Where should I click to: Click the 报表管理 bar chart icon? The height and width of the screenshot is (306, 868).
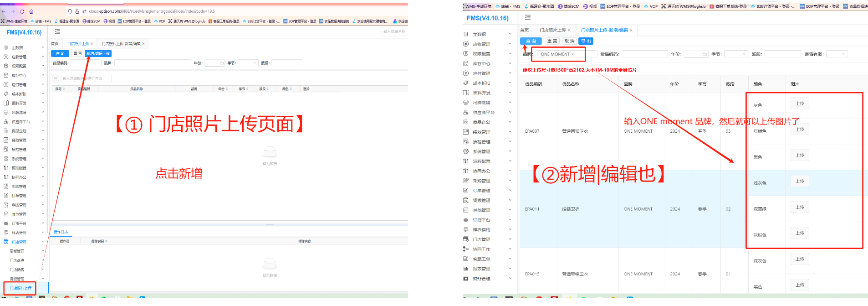pyautogui.click(x=465, y=269)
